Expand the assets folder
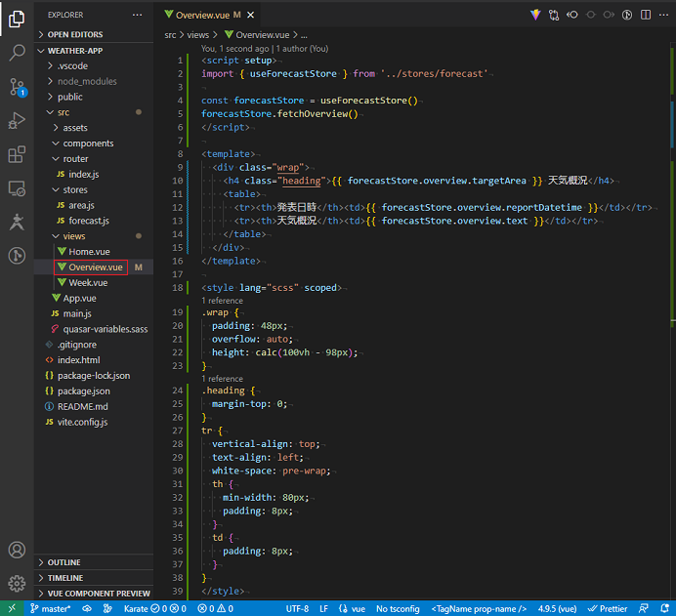Screen dimensions: 676x616 94,128
